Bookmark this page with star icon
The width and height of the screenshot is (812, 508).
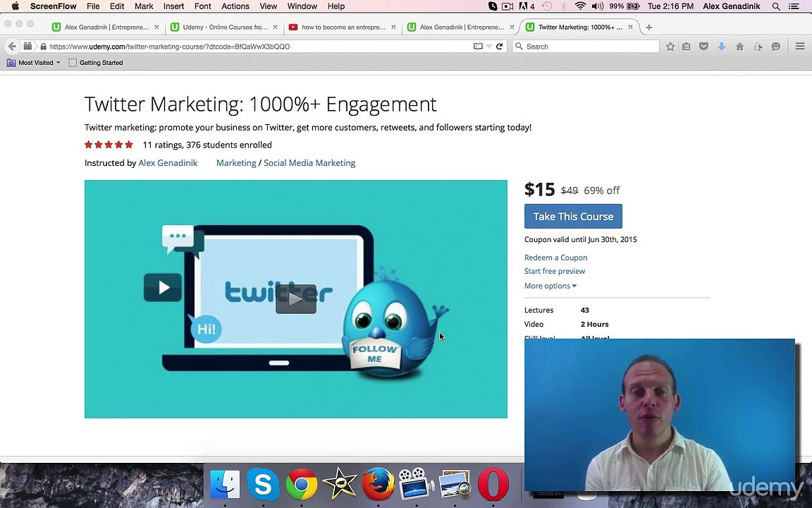[x=670, y=46]
